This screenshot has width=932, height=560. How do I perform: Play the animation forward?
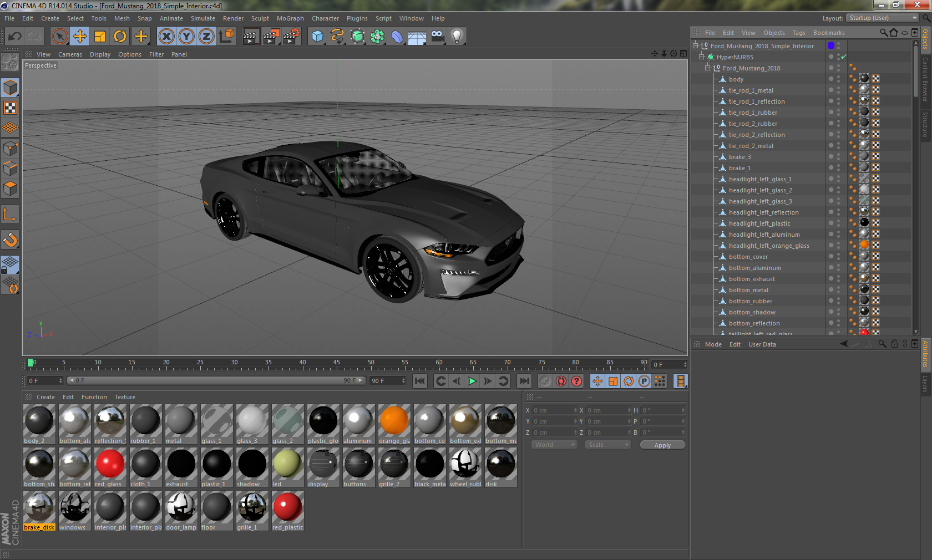(472, 381)
